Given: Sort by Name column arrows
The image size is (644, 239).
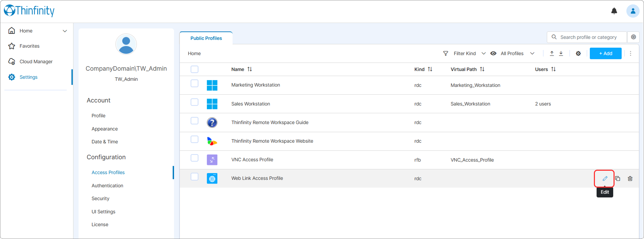Looking at the screenshot, I should 250,69.
